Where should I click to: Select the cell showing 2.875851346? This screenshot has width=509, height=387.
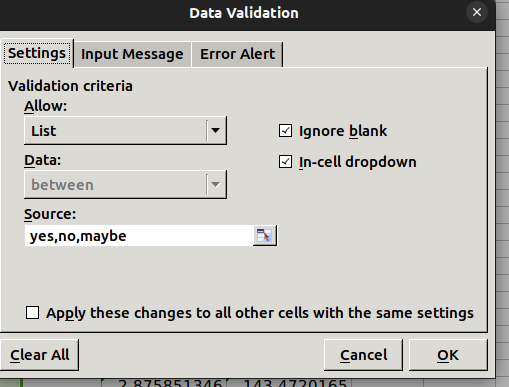(165, 383)
